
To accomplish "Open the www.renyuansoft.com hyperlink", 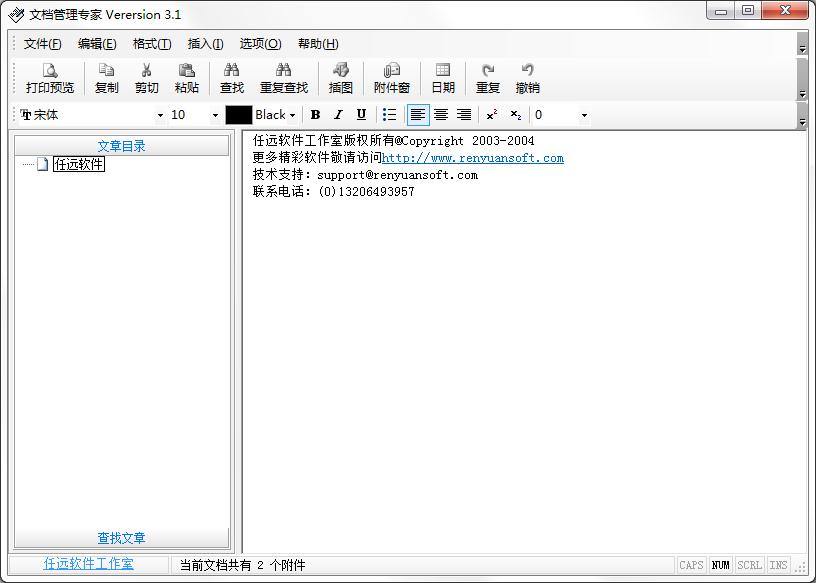I will pyautogui.click(x=473, y=158).
